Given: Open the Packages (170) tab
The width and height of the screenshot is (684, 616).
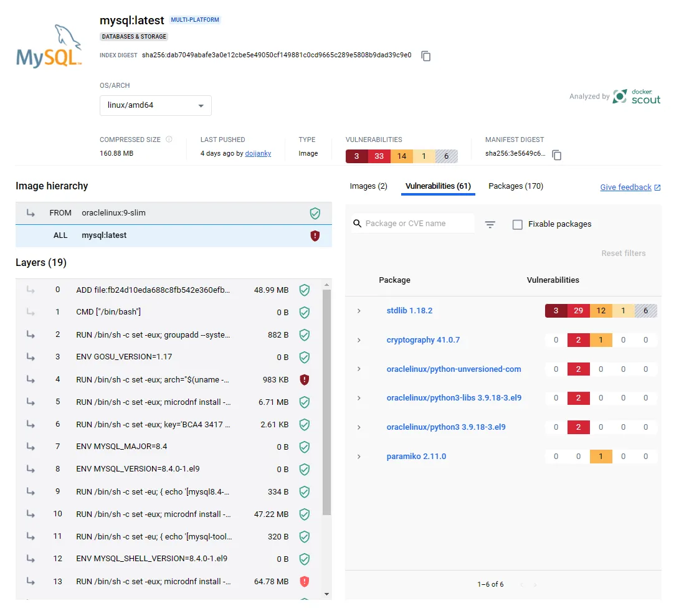Looking at the screenshot, I should point(516,186).
